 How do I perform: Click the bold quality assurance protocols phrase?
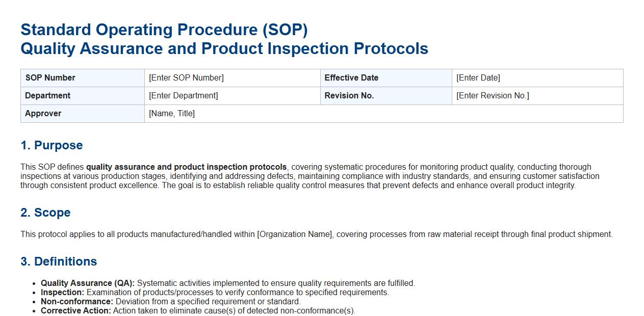click(x=186, y=167)
